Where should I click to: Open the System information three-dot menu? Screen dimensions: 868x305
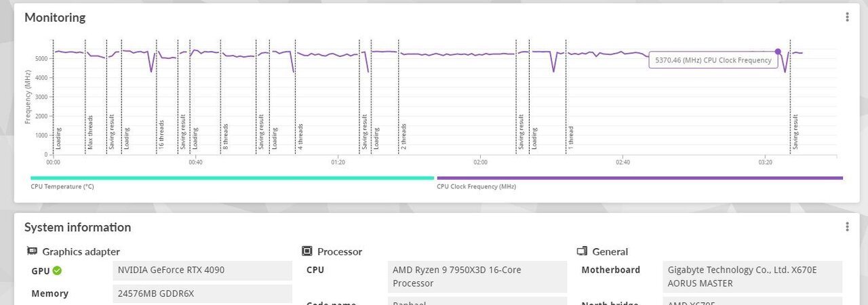pyautogui.click(x=847, y=227)
